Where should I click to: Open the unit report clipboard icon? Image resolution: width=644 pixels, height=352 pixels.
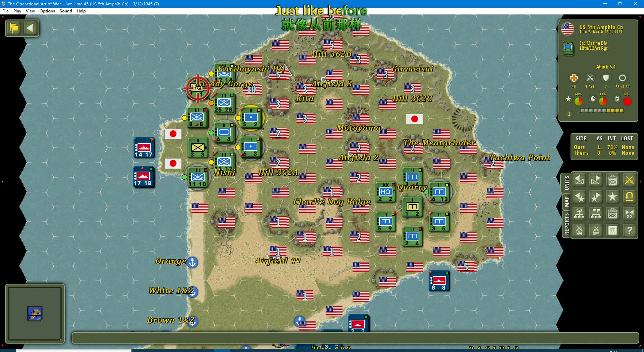pos(612,180)
